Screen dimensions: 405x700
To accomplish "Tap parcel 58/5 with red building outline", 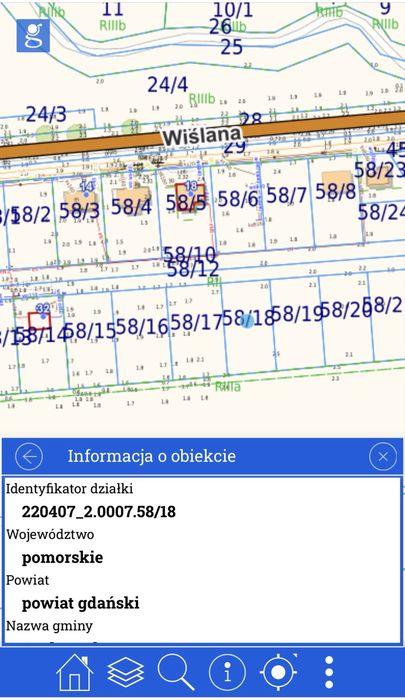I will (x=186, y=203).
